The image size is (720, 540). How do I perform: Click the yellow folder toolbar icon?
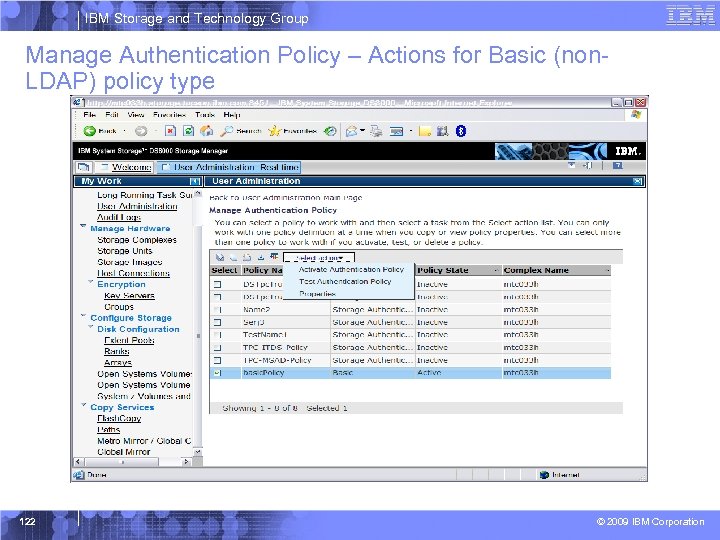click(x=425, y=131)
